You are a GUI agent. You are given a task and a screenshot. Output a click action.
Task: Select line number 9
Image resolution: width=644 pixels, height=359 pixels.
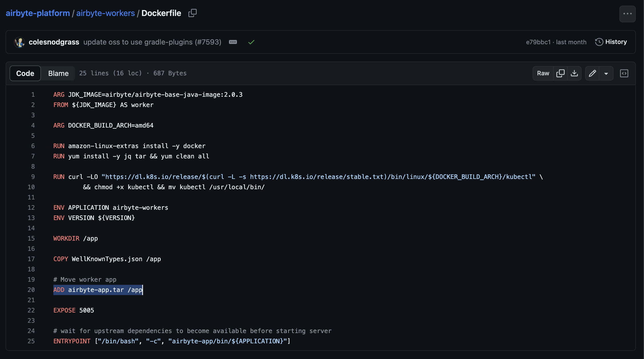[x=33, y=177]
